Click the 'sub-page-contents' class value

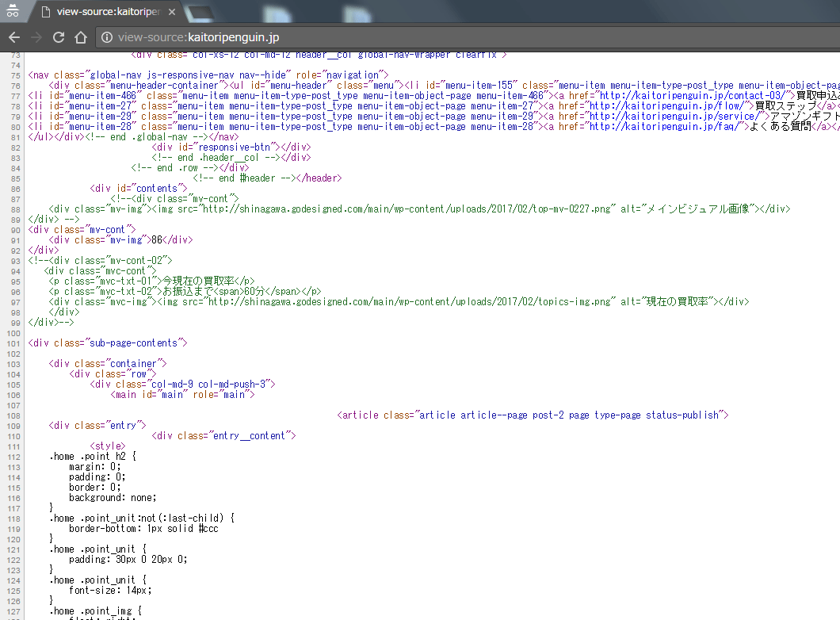(x=133, y=343)
